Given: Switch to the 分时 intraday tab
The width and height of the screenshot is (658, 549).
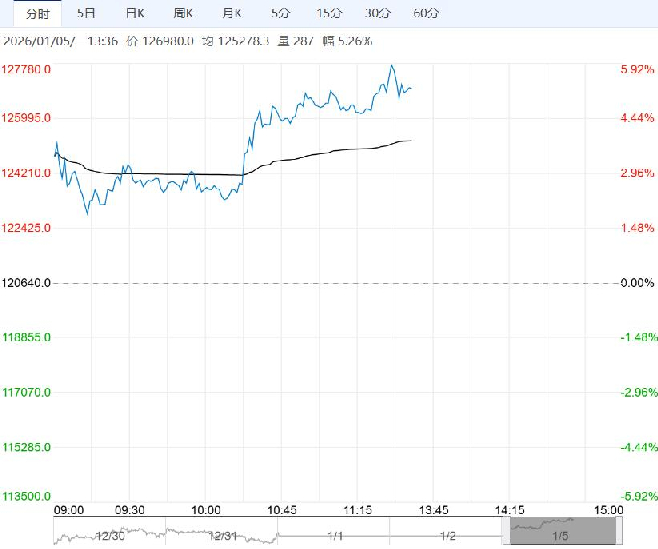Looking at the screenshot, I should click(36, 14).
